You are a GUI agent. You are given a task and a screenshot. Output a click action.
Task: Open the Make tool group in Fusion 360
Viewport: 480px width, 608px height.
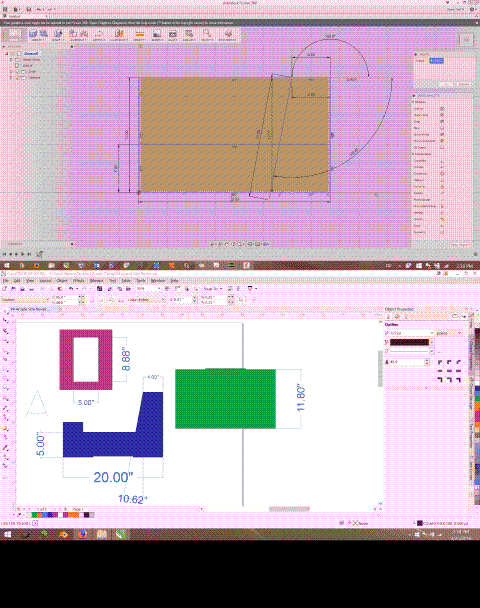(x=173, y=35)
